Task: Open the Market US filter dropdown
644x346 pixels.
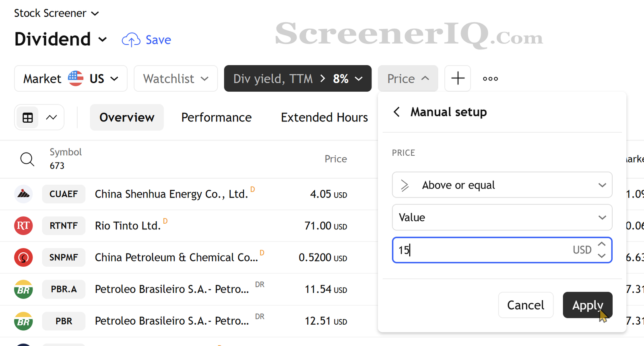Action: 71,78
